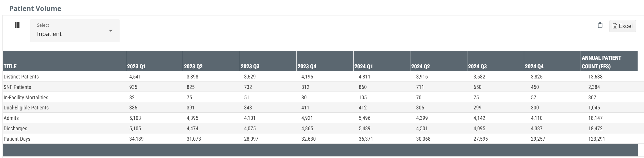The width and height of the screenshot is (644, 158).
Task: Select the 2023 Q3 column header
Action: [250, 66]
